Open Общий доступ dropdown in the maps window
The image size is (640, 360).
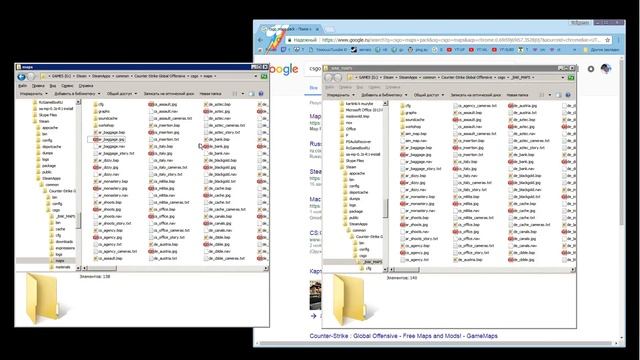pyautogui.click(x=122, y=94)
